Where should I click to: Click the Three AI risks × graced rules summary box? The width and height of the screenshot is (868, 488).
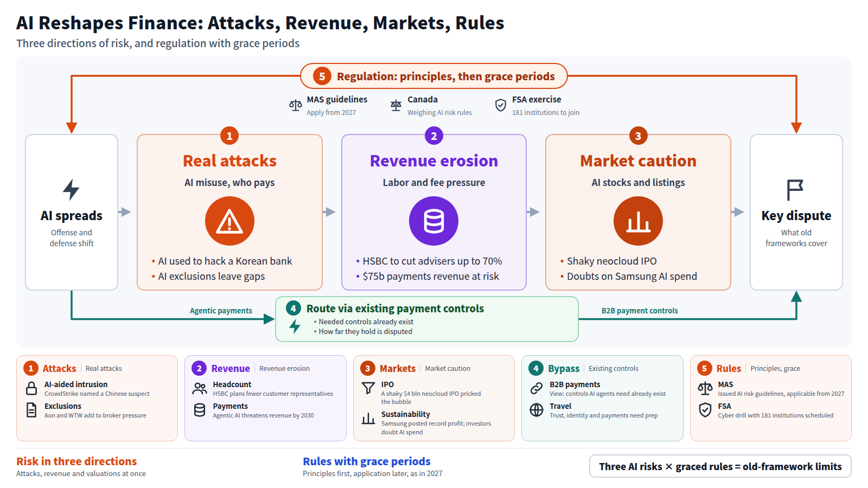pyautogui.click(x=720, y=466)
